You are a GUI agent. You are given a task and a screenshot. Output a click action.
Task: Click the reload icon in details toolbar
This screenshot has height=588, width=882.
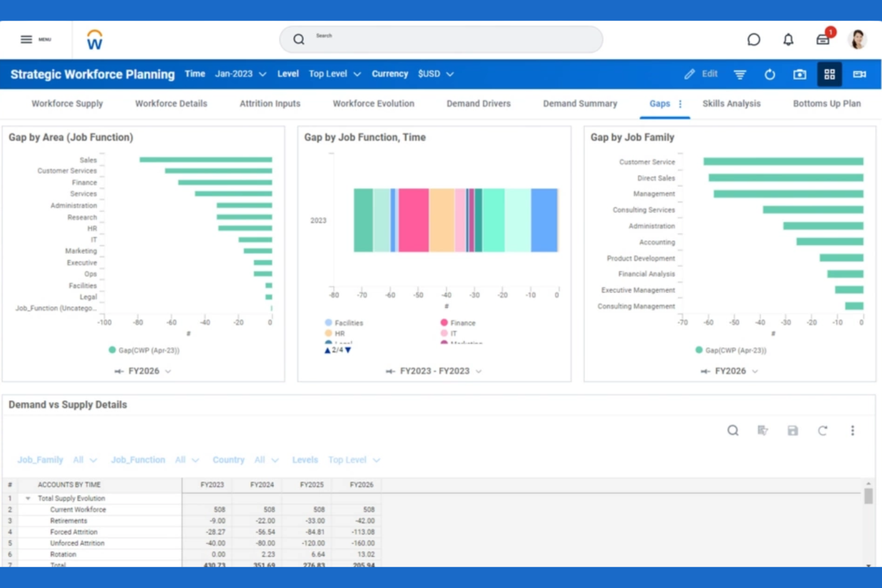pos(822,430)
